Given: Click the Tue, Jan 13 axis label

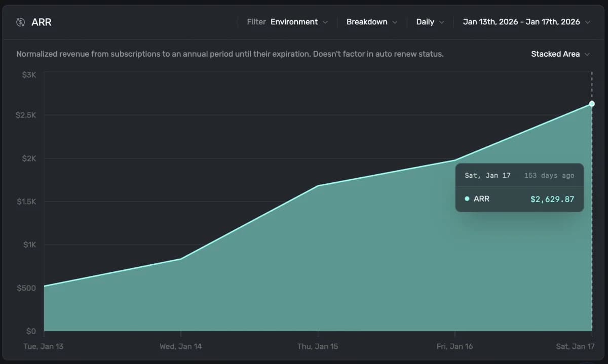Looking at the screenshot, I should 44,347.
